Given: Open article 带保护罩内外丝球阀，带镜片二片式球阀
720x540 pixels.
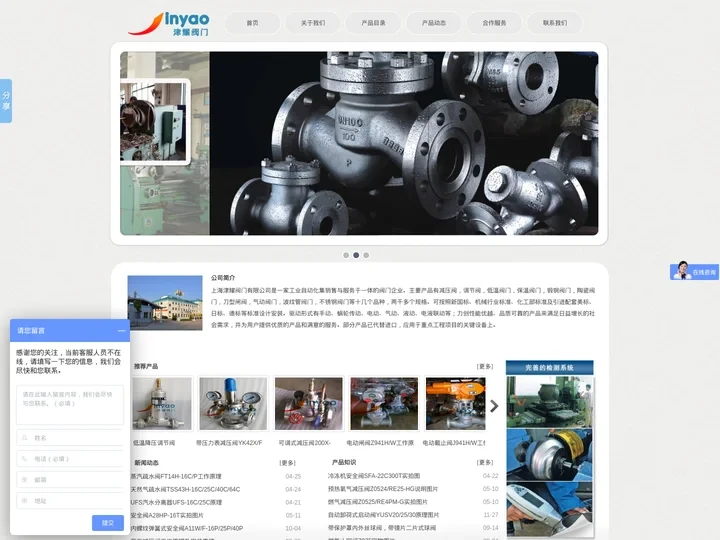Looking at the screenshot, I should coord(382,528).
